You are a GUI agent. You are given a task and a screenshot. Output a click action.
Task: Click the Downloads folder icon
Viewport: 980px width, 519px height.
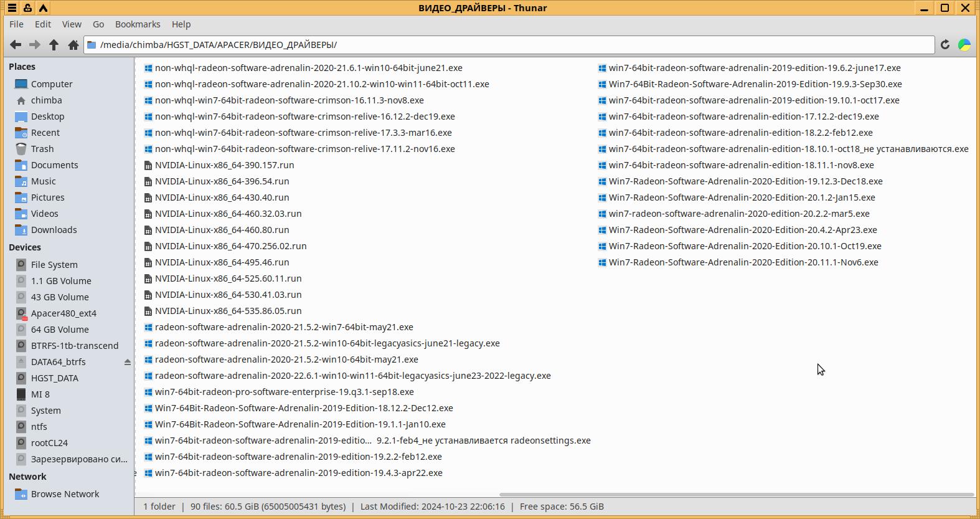click(x=21, y=230)
